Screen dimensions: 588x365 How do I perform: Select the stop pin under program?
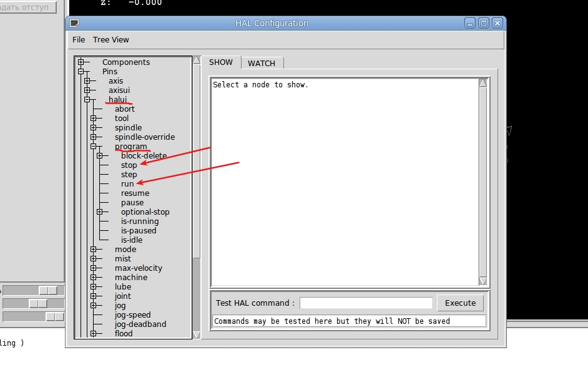coord(129,165)
